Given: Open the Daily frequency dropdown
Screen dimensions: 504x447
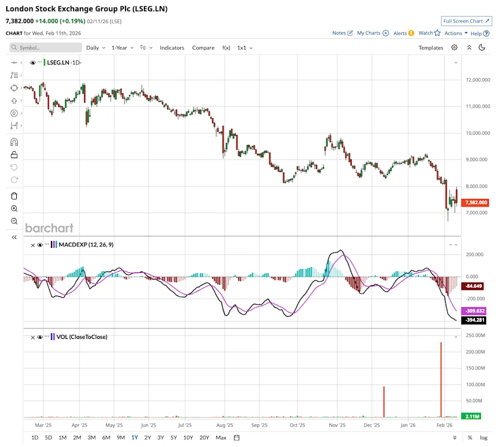Looking at the screenshot, I should click(x=96, y=48).
